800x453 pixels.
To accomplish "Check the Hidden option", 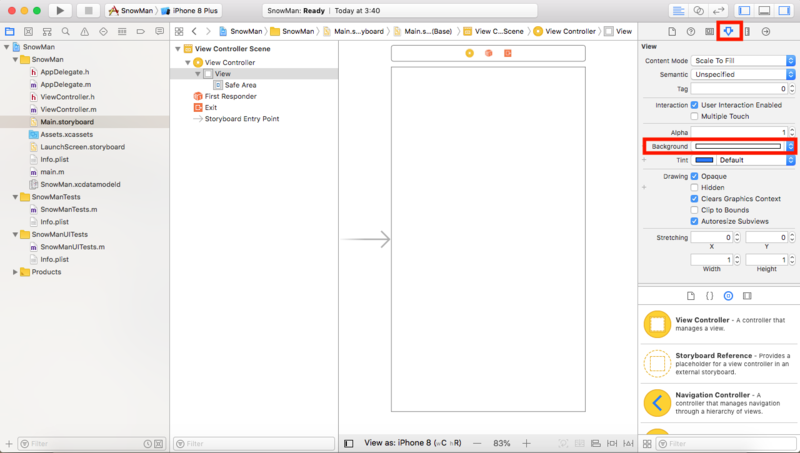I will pyautogui.click(x=694, y=188).
